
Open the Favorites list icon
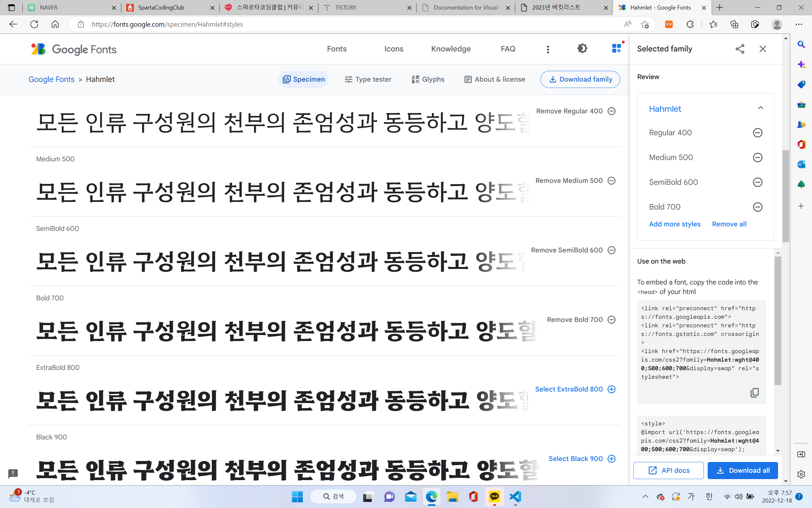[713, 24]
